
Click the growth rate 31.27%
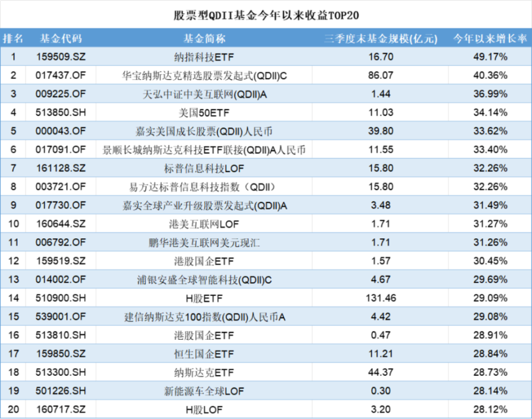click(490, 224)
